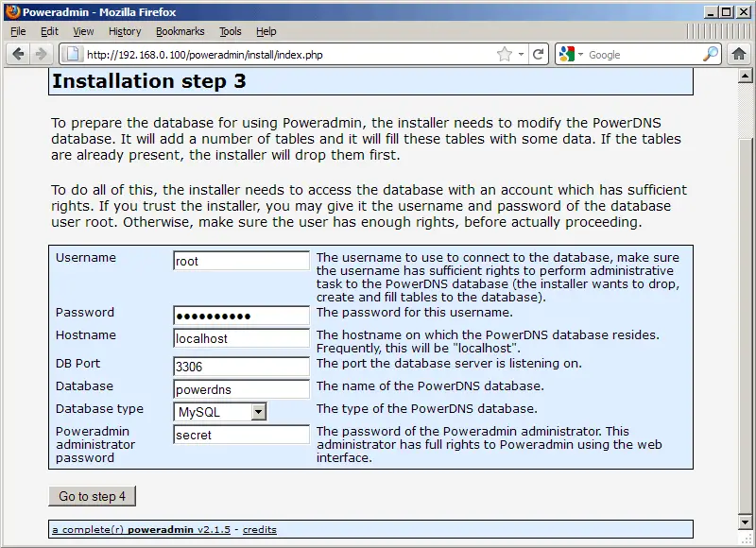The height and width of the screenshot is (548, 756).
Task: Open the address bar history dropdown arrow
Action: pyautogui.click(x=521, y=54)
